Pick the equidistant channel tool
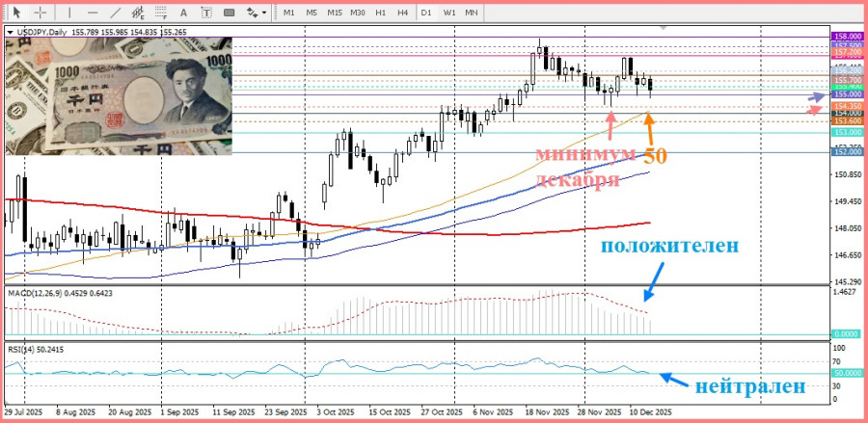This screenshot has height=423, width=868. (x=140, y=13)
